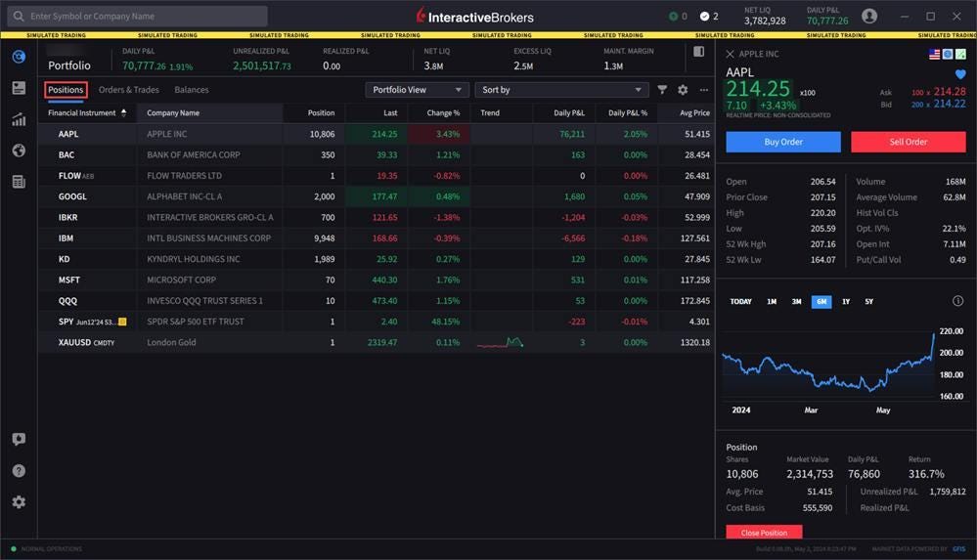The image size is (977, 560).
Task: Open the globe icon in left sidebar
Action: coord(19,151)
